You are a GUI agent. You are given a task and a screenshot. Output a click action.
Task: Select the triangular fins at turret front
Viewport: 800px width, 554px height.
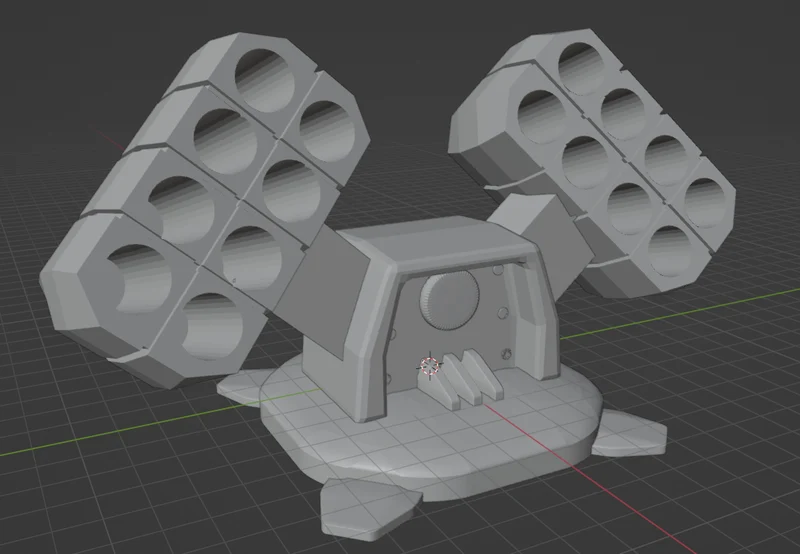click(x=462, y=380)
